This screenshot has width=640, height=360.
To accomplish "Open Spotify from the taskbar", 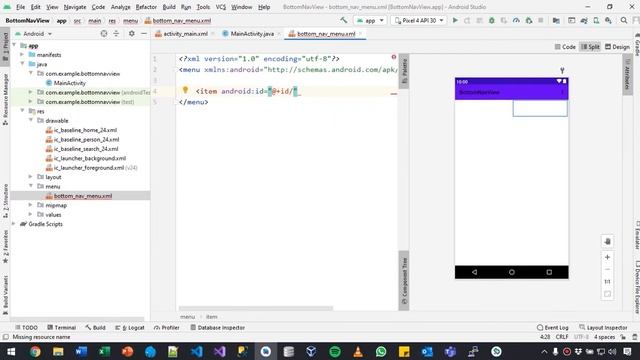I will (335, 351).
